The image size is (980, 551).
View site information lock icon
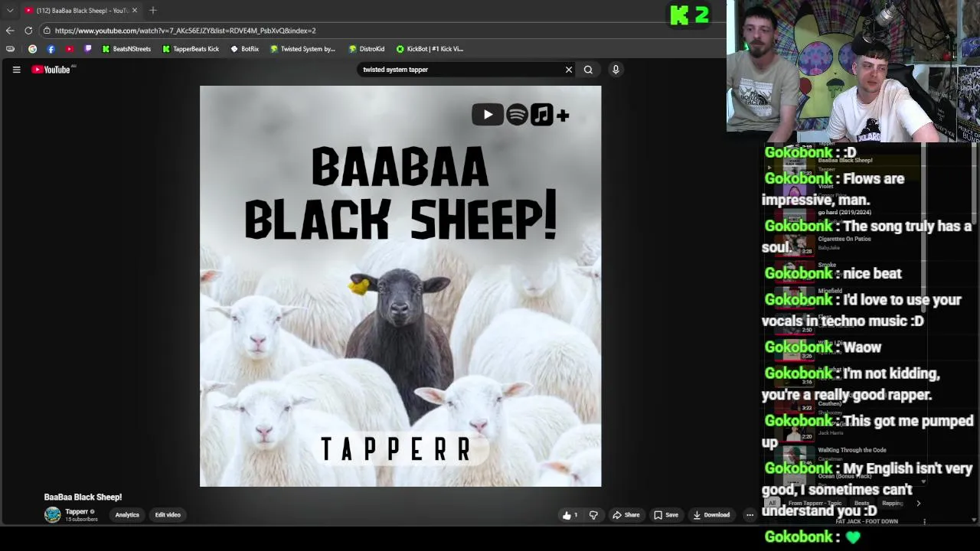47,31
